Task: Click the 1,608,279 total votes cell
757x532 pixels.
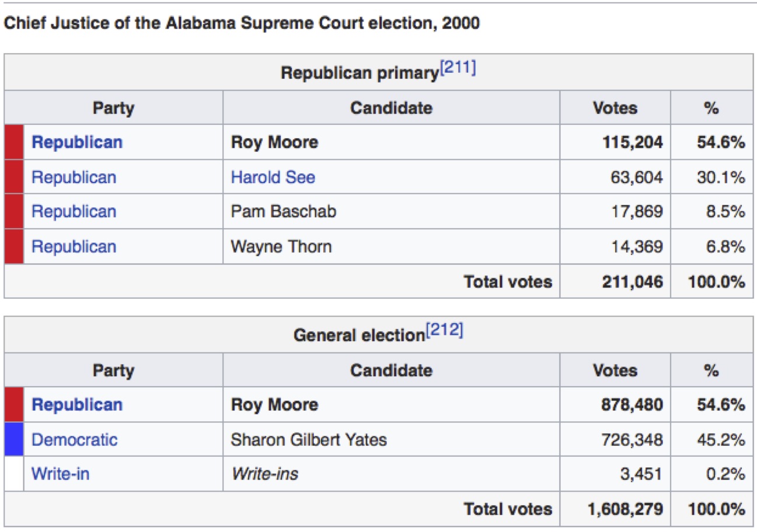Action: [x=625, y=509]
